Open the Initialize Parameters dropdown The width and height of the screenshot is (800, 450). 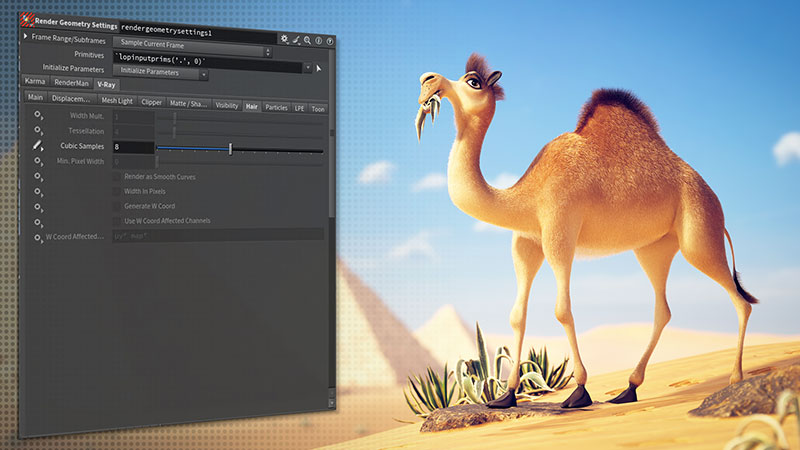click(x=160, y=73)
